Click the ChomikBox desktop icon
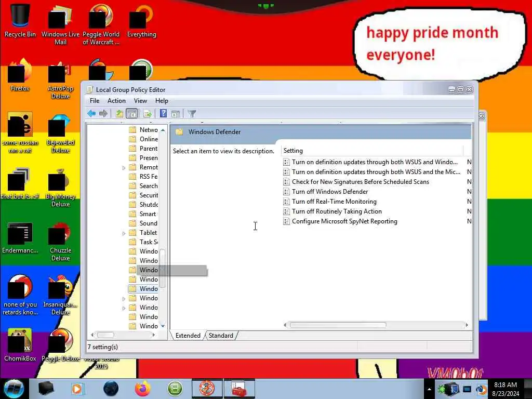This screenshot has width=532, height=399. (20, 345)
